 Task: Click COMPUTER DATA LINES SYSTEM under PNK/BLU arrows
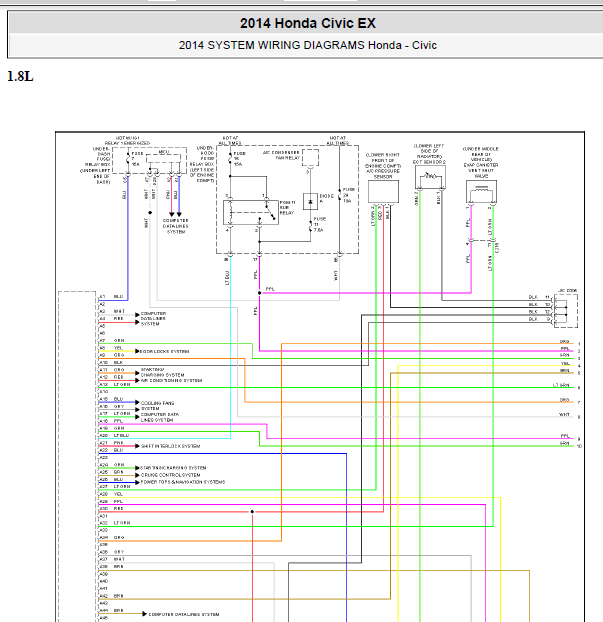(176, 226)
